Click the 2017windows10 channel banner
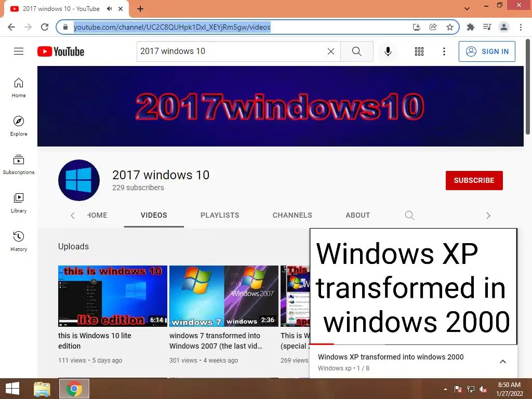This screenshot has width=532, height=399. coord(280,106)
